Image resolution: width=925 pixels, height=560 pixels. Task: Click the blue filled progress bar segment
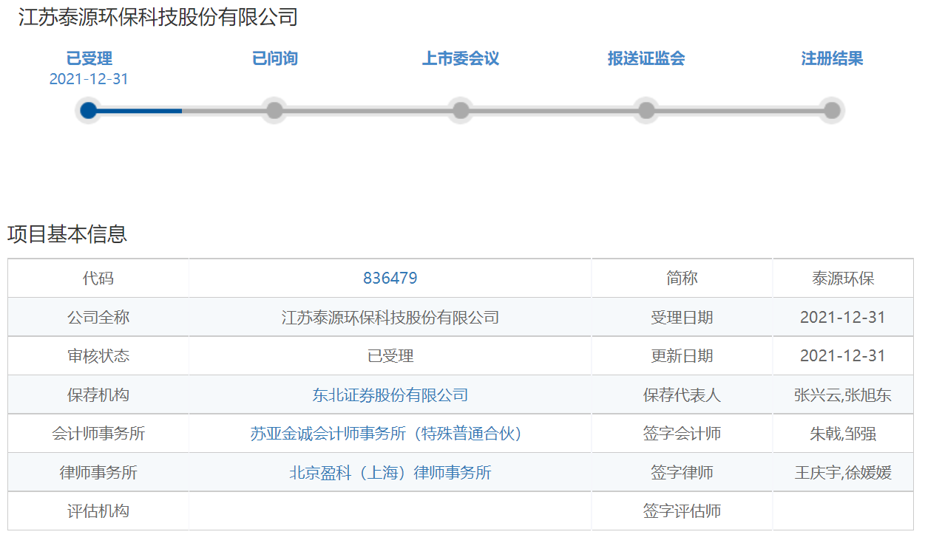(139, 111)
